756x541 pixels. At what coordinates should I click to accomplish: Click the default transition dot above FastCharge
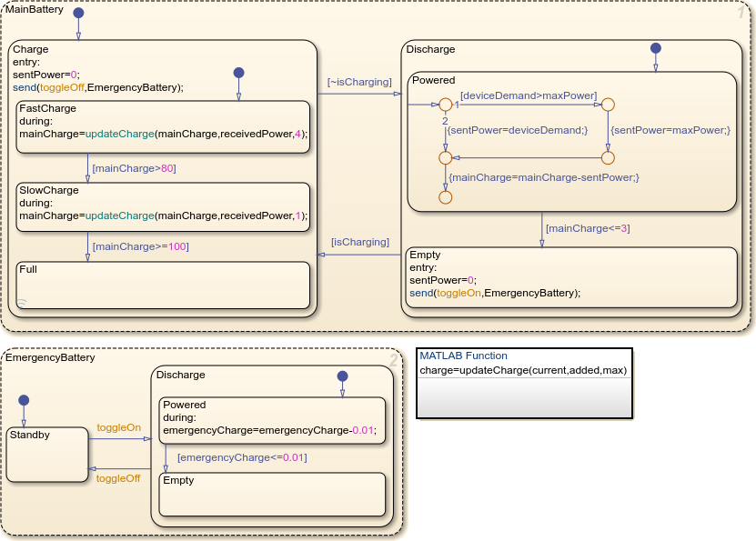tap(238, 73)
